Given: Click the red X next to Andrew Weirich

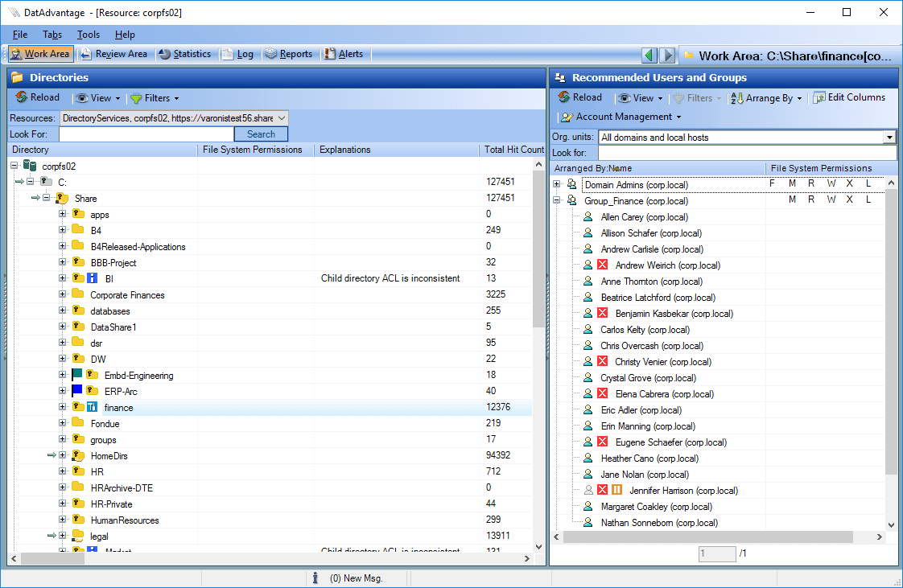Looking at the screenshot, I should tap(602, 265).
